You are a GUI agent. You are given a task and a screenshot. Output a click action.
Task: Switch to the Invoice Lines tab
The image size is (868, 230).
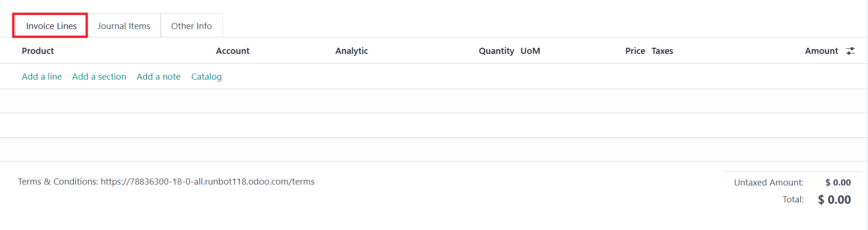tap(51, 26)
